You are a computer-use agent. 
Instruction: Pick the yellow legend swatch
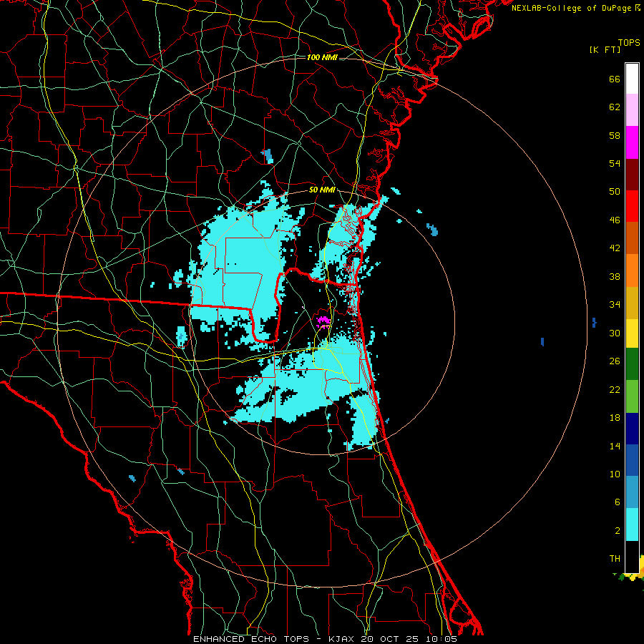(632, 333)
